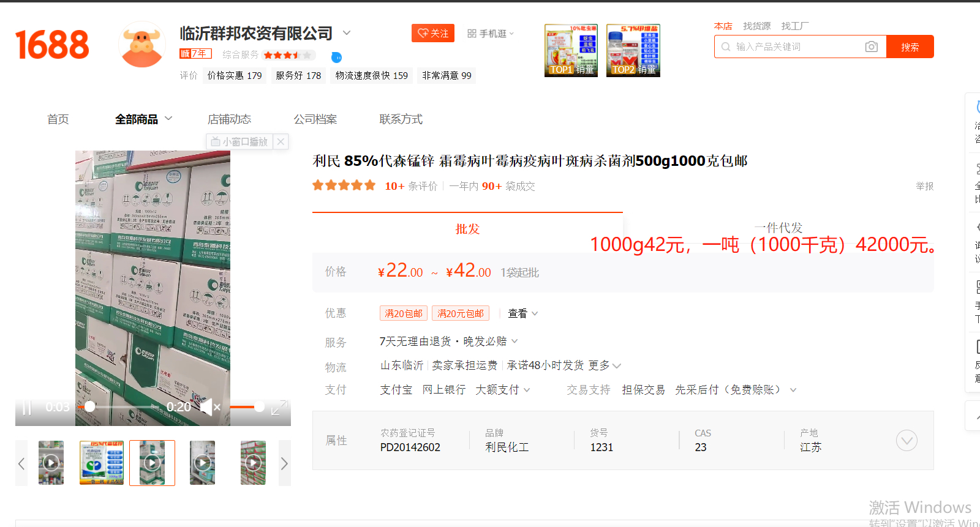This screenshot has width=980, height=527.
Task: Open 10+ 条评价 reviews link
Action: (411, 186)
